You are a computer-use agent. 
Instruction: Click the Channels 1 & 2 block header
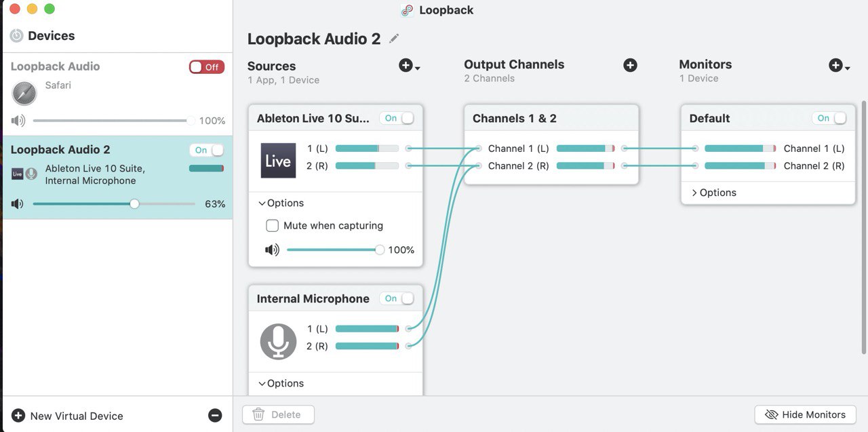551,118
